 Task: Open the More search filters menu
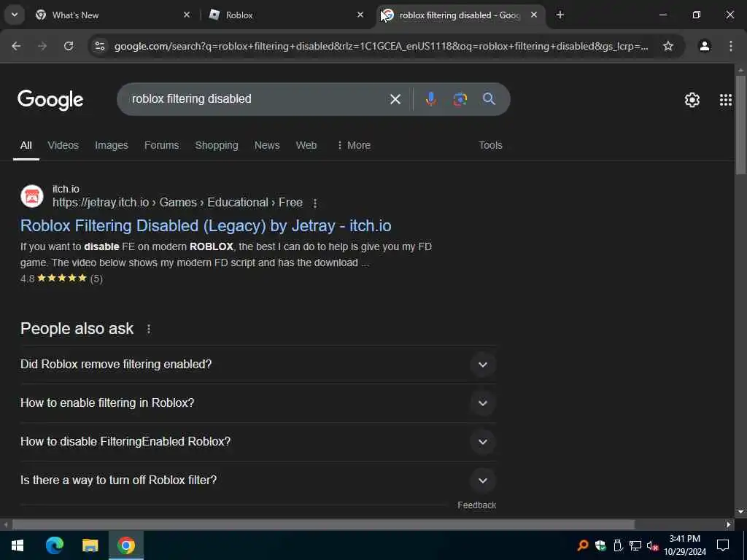[x=354, y=145]
